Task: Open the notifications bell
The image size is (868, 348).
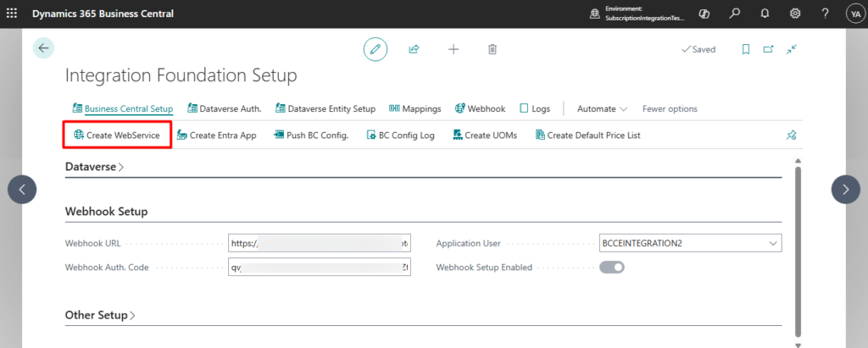Action: click(765, 14)
